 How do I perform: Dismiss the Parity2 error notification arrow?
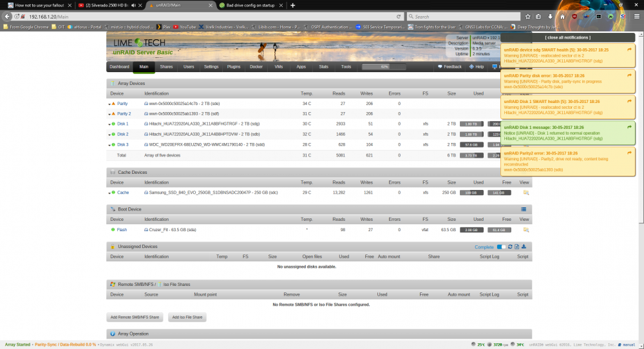coord(629,153)
